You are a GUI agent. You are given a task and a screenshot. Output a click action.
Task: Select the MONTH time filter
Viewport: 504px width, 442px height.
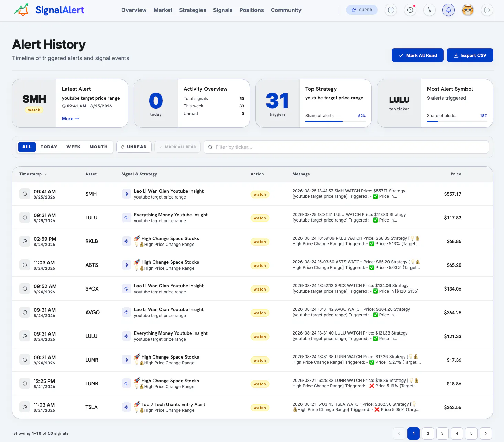[99, 147]
